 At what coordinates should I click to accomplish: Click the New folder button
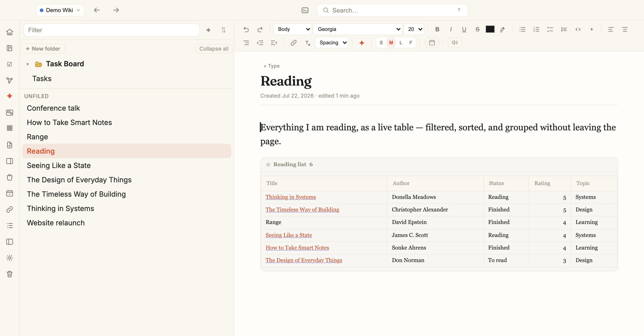[x=43, y=49]
